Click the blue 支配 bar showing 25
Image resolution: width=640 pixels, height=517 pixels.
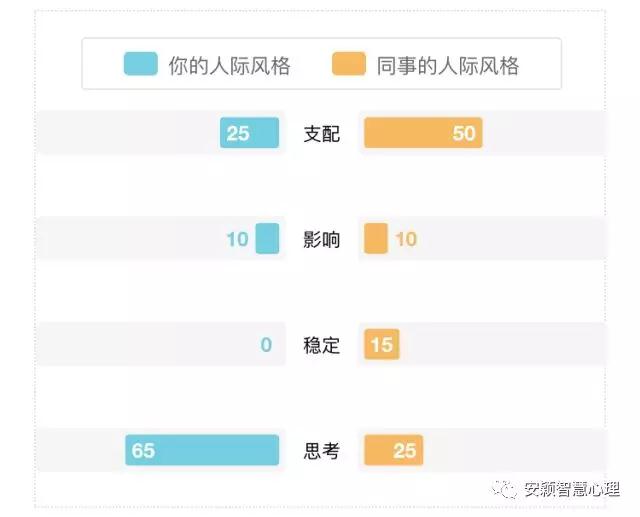tap(249, 133)
